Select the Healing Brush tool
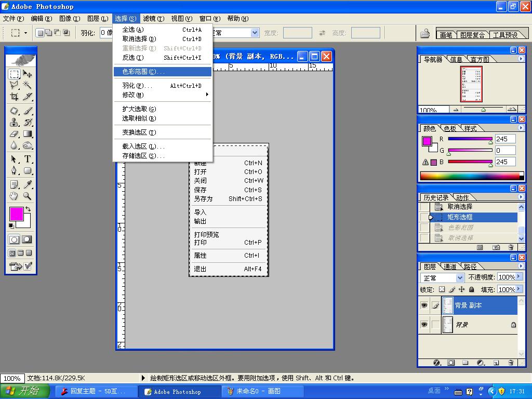 click(14, 111)
